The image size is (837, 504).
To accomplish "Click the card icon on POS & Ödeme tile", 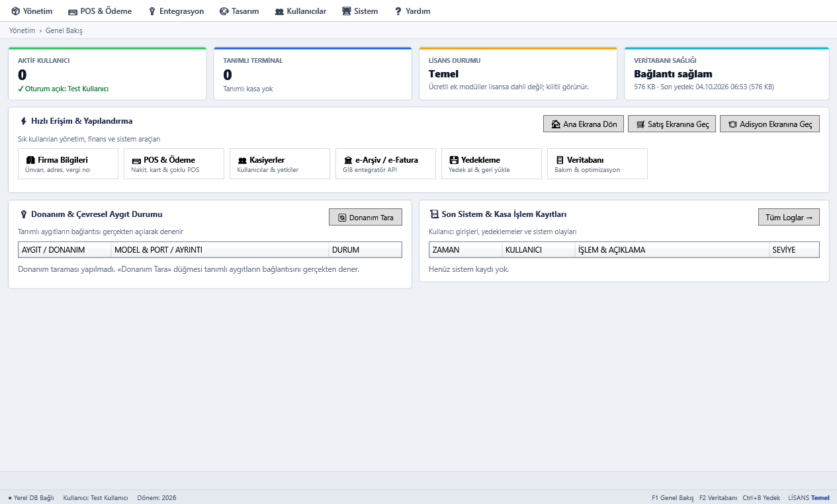I will point(136,160).
